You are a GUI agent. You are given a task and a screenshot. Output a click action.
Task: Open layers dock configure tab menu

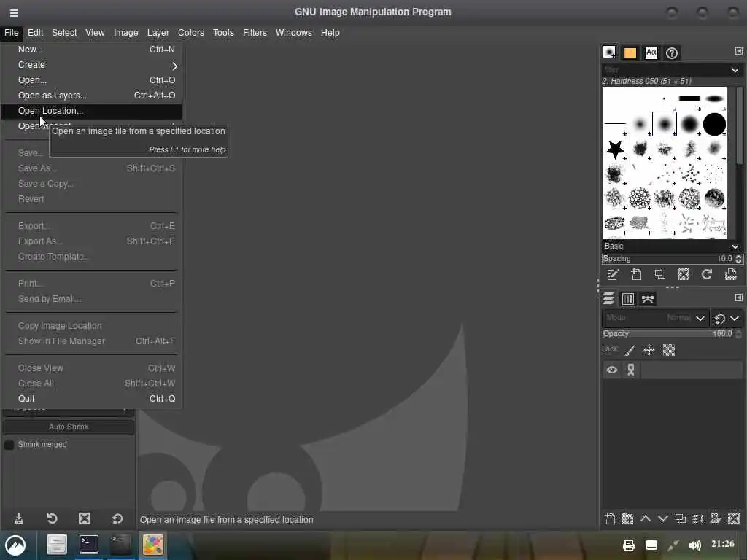[738, 297]
